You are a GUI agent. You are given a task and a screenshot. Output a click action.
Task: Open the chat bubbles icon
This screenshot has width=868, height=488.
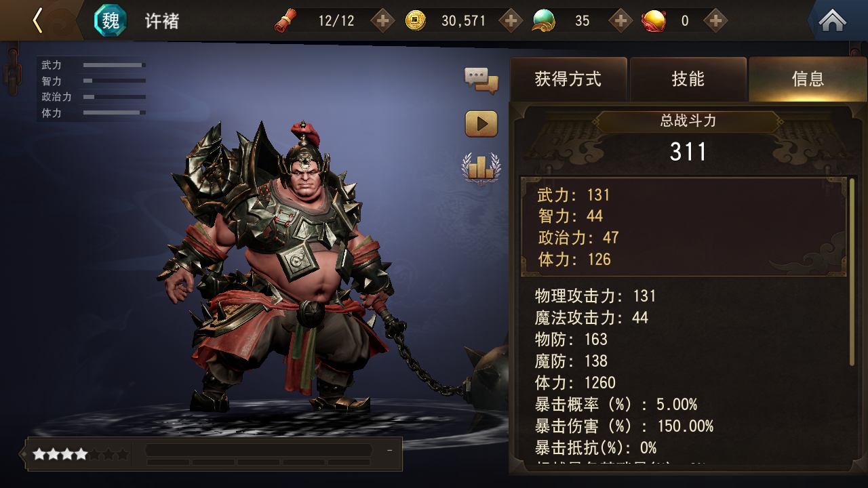click(481, 80)
